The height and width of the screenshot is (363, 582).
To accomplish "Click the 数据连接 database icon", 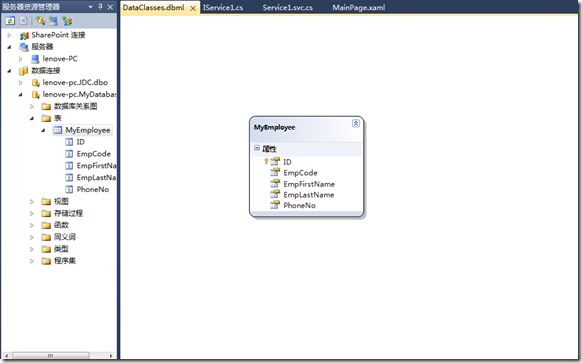I will (24, 71).
